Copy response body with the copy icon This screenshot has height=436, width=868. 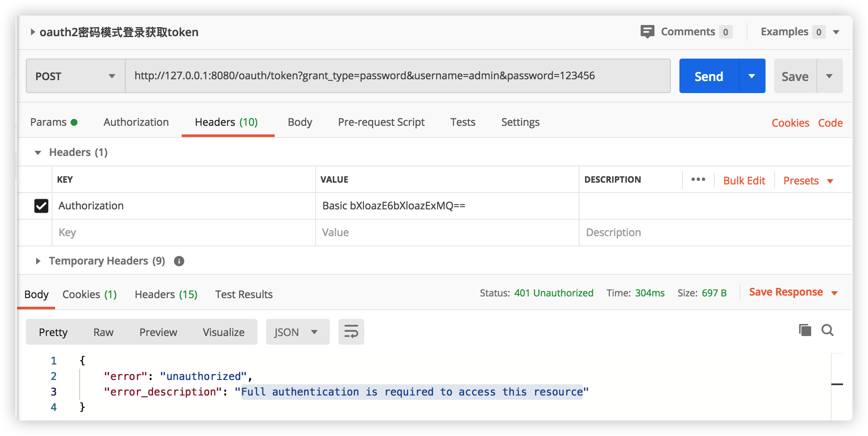pos(805,330)
